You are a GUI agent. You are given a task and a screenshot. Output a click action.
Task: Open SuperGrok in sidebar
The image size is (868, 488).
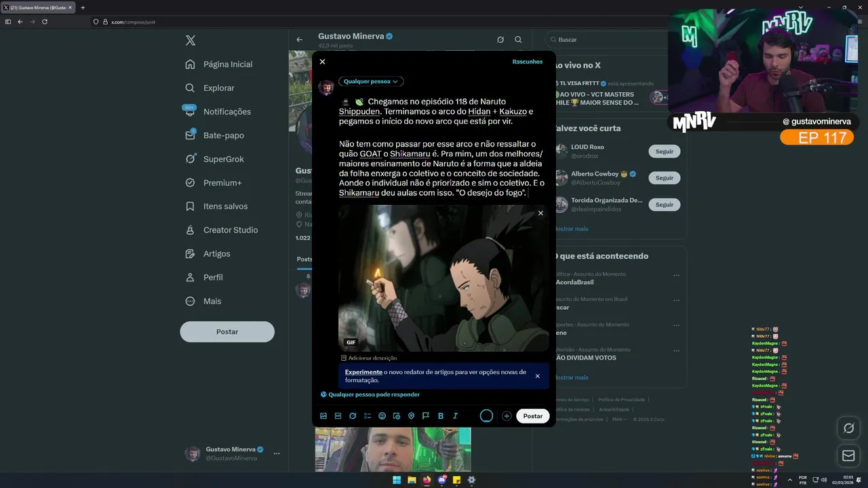coord(215,159)
